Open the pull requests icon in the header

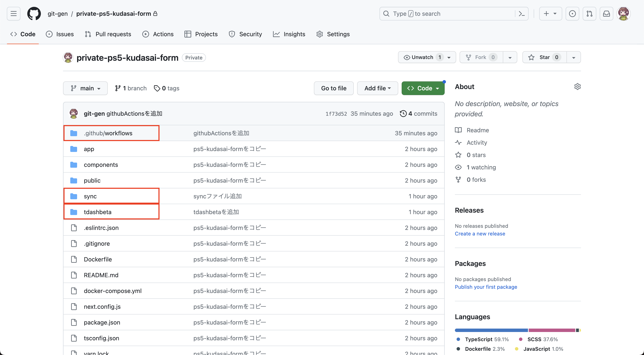[589, 13]
